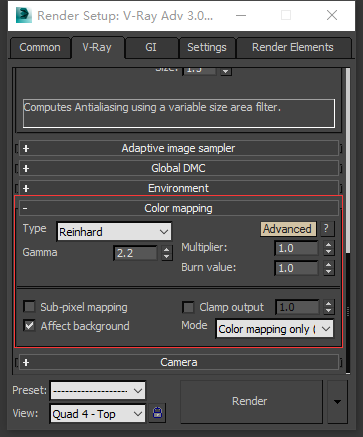This screenshot has height=437, width=363.
Task: Switch to the GI tab
Action: pyautogui.click(x=151, y=47)
